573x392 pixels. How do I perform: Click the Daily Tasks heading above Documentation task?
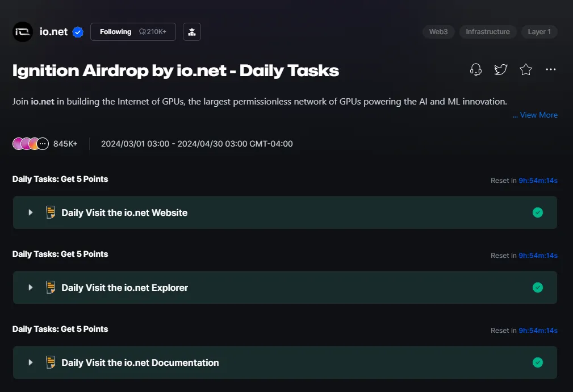60,329
